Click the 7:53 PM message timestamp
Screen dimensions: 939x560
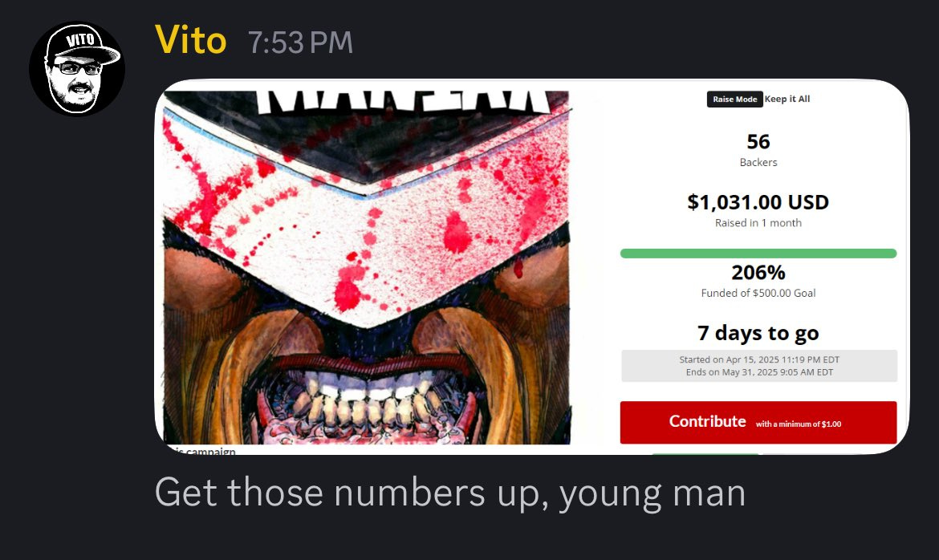pyautogui.click(x=300, y=43)
